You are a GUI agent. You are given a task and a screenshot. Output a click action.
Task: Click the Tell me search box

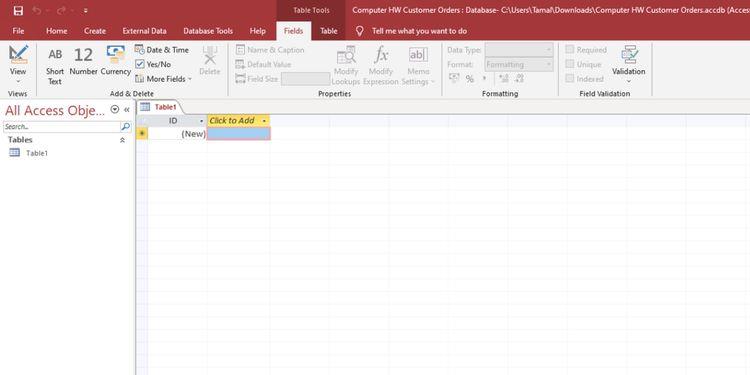(x=419, y=31)
